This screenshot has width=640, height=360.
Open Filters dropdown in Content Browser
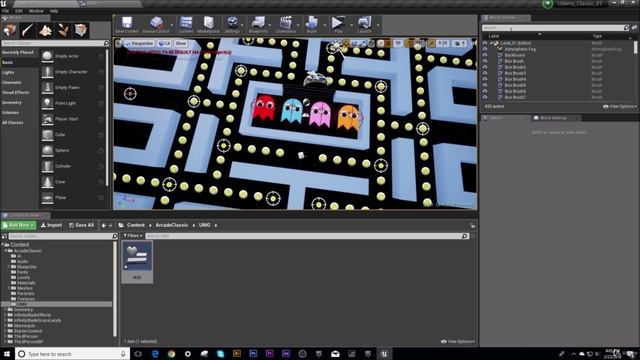(x=133, y=236)
